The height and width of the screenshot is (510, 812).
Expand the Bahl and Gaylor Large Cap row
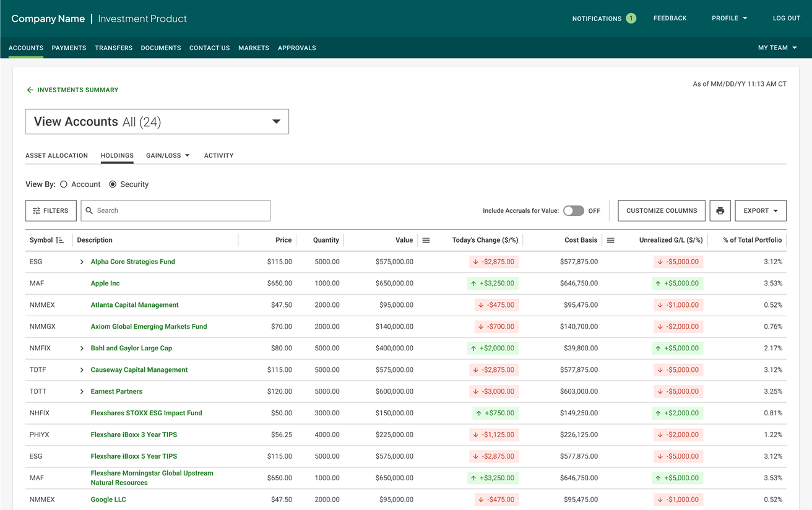[82, 348]
